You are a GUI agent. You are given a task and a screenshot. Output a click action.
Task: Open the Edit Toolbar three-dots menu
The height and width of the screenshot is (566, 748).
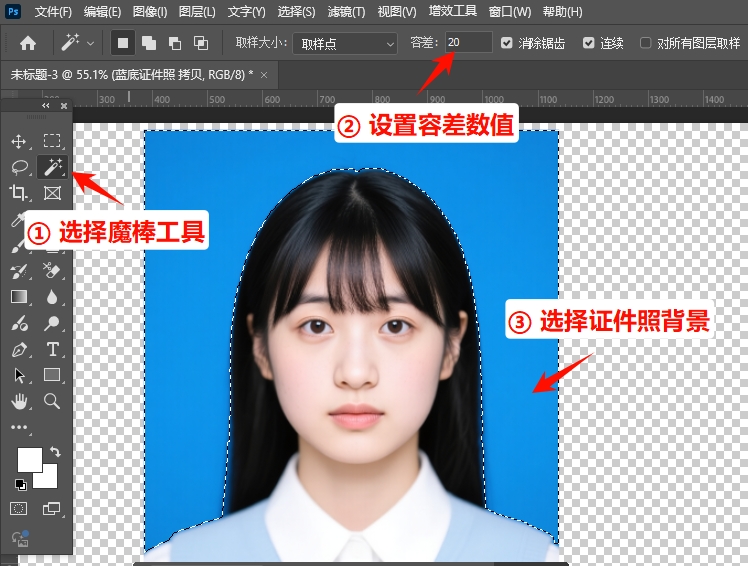point(19,427)
